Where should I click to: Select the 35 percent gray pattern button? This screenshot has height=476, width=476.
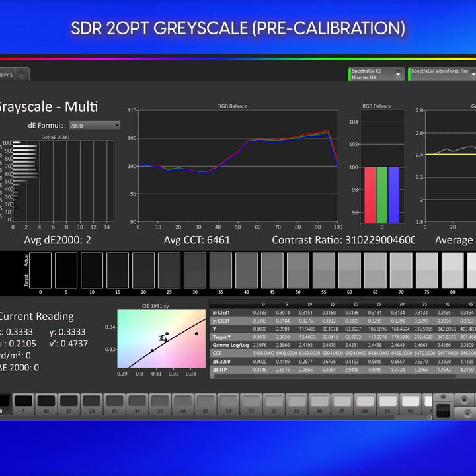pos(160,404)
